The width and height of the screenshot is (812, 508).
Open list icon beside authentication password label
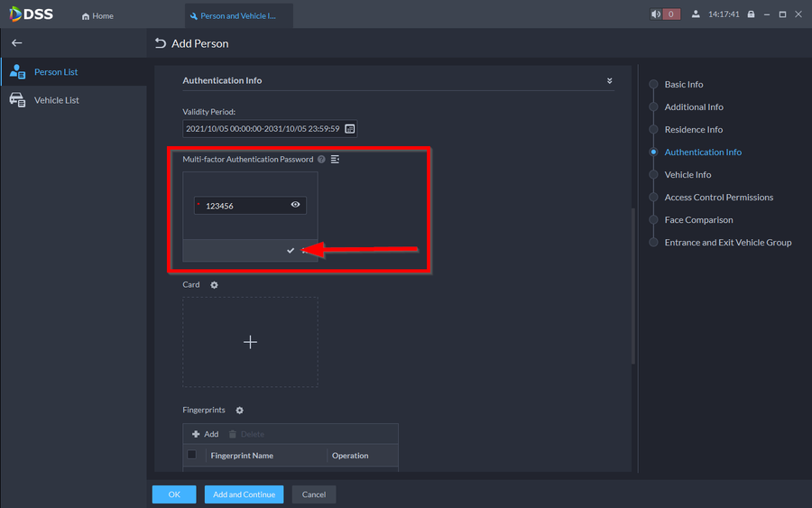point(335,160)
